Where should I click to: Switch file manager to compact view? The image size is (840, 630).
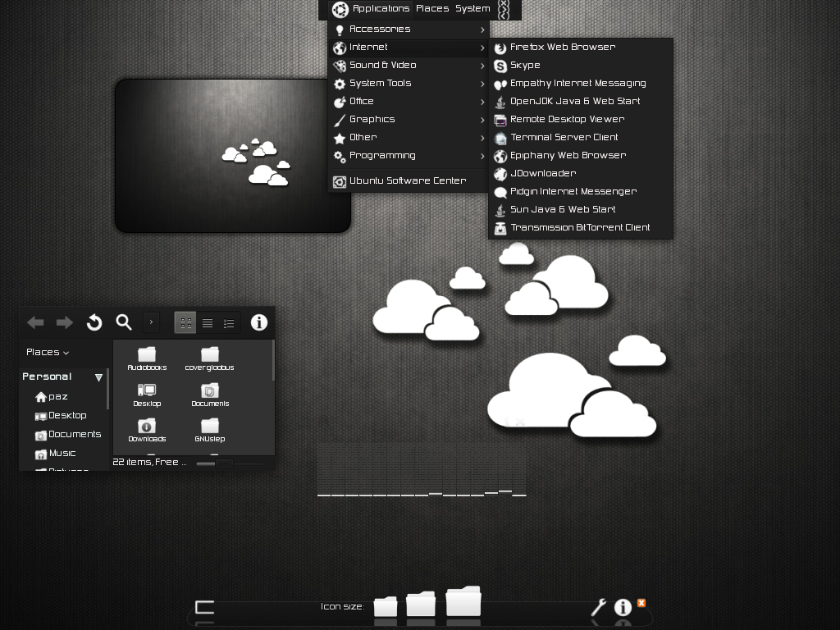tap(229, 323)
